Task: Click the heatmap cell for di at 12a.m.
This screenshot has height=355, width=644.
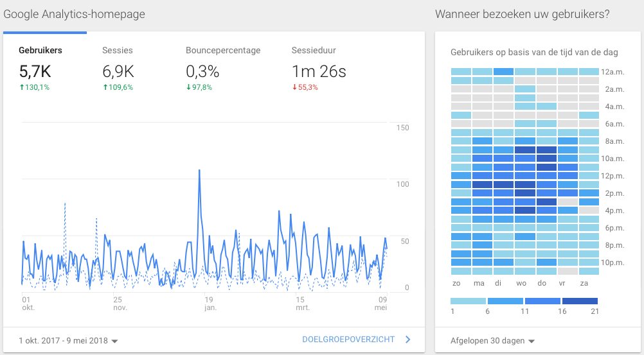Action: [503, 72]
